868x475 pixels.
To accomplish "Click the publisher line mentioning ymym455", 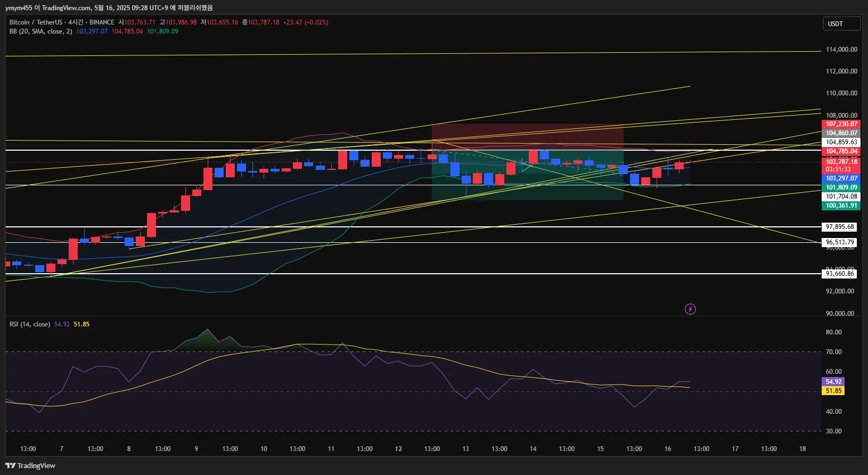I will click(109, 7).
